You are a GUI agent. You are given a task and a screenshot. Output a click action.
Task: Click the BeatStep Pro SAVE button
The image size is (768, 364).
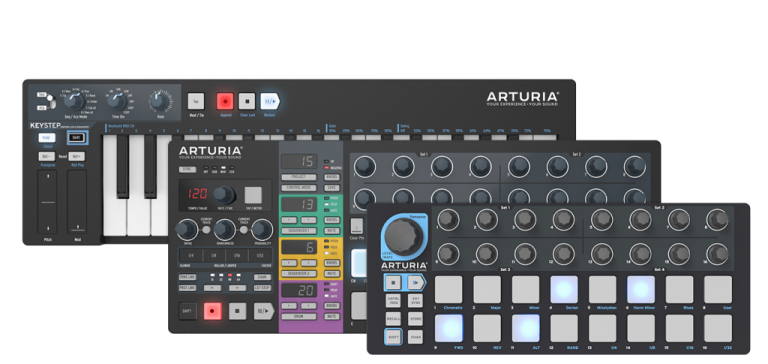click(332, 188)
